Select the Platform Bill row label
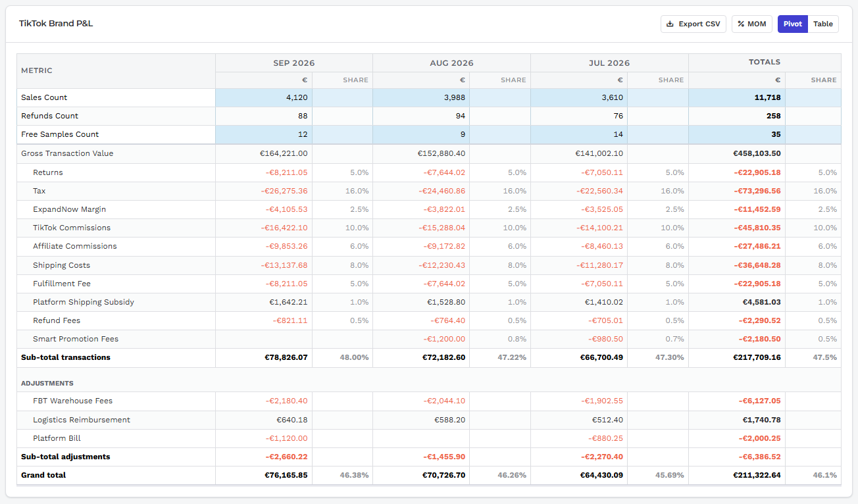This screenshot has height=504, width=858. point(57,438)
